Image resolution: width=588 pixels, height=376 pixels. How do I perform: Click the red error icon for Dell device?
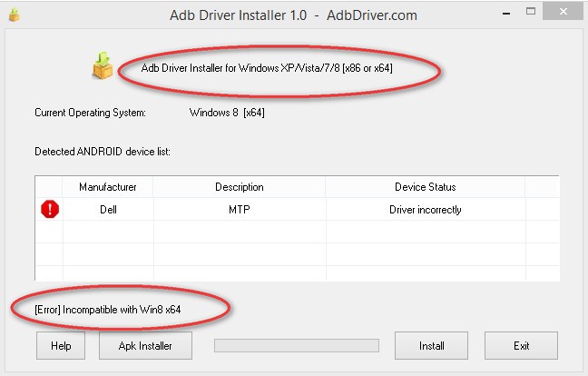[x=49, y=210]
